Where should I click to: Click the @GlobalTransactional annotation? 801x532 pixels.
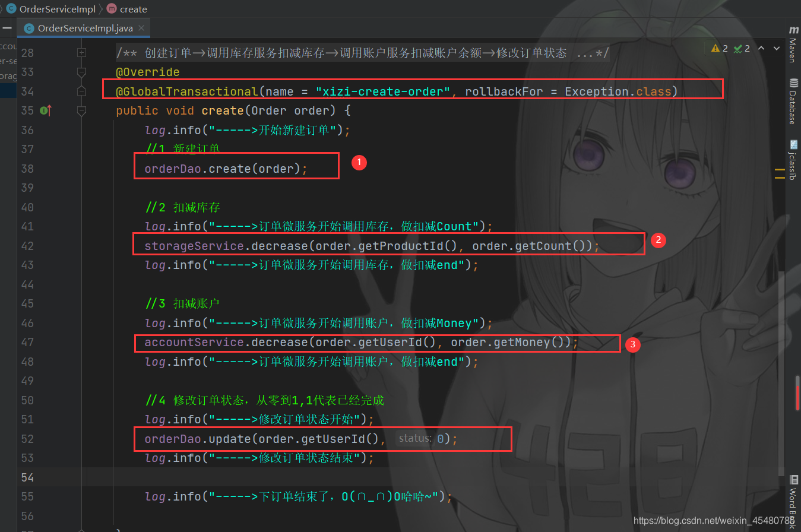click(187, 91)
